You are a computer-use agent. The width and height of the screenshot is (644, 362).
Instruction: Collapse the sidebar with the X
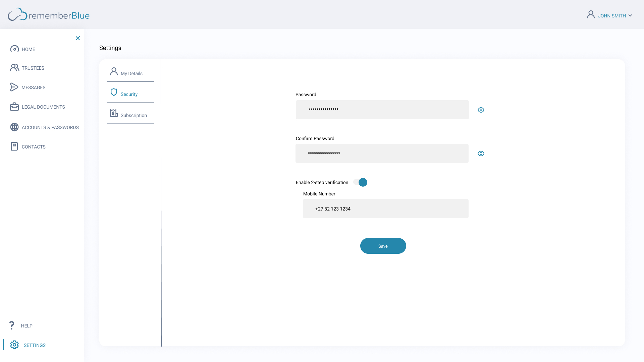tap(78, 38)
